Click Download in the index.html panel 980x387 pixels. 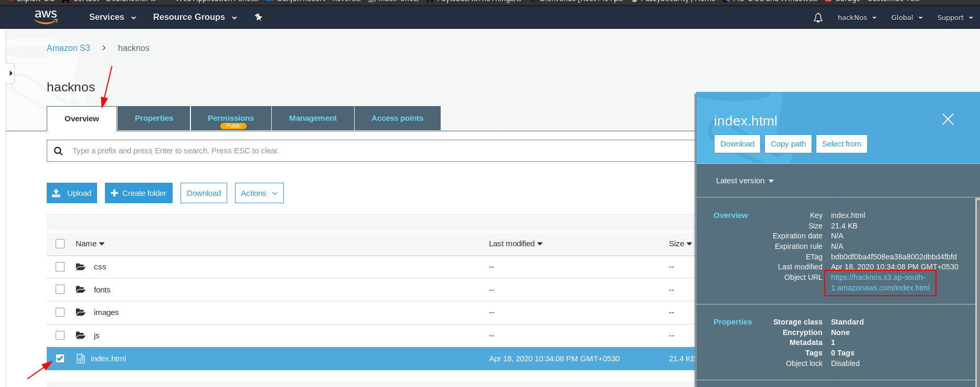click(x=737, y=144)
